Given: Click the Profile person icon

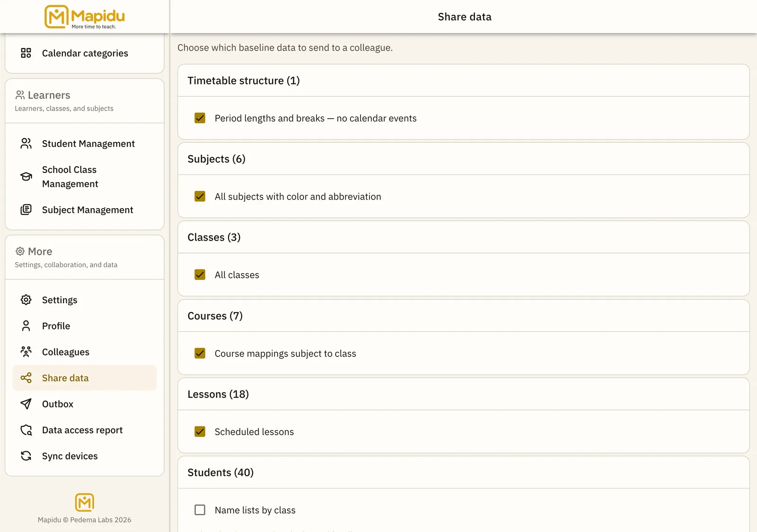Looking at the screenshot, I should tap(26, 326).
